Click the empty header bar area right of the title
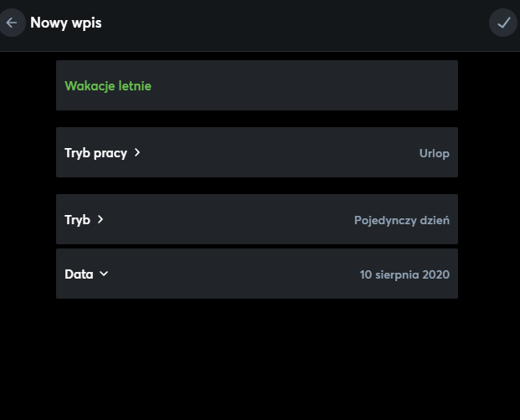520x420 pixels. (293, 23)
